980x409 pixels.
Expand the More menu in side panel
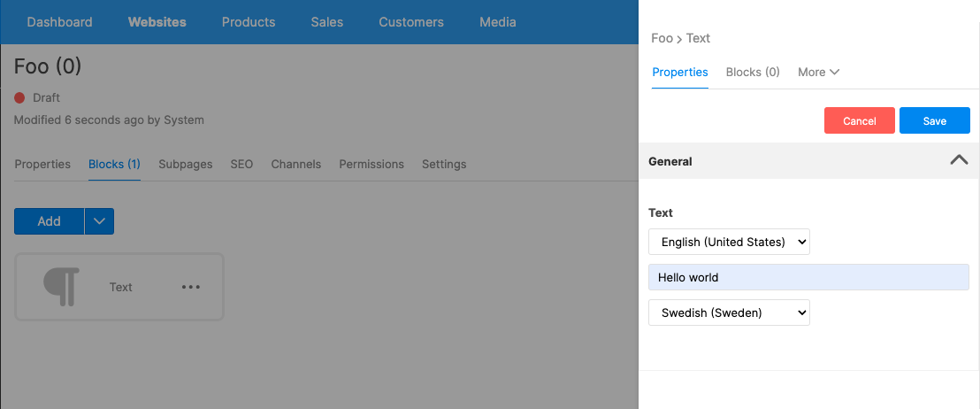(818, 72)
